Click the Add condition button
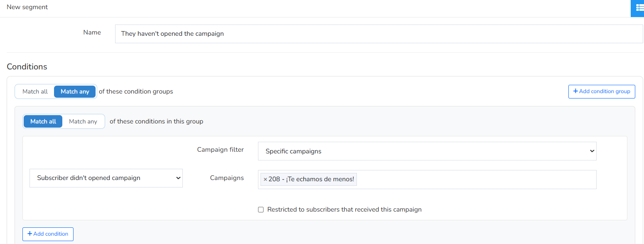Screen dimensions: 644x244 pyautogui.click(x=48, y=234)
